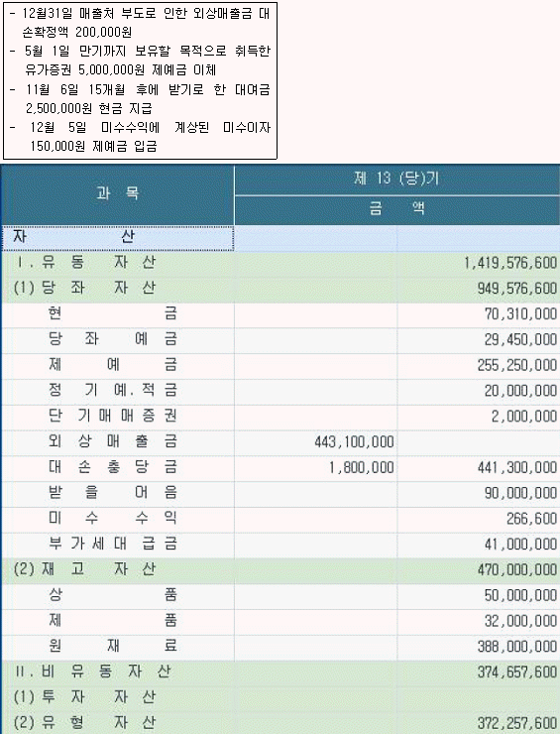
Task: Click the 정기예.적금 row
Action: point(280,391)
